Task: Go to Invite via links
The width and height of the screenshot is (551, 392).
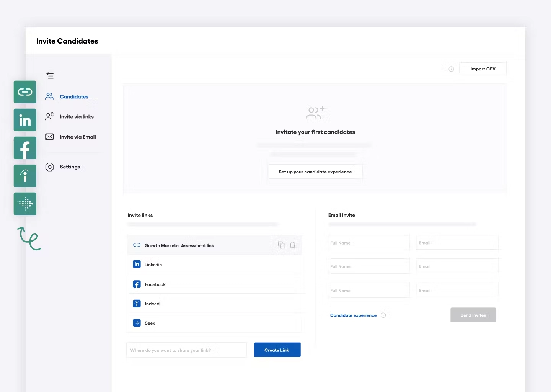Action: (77, 117)
